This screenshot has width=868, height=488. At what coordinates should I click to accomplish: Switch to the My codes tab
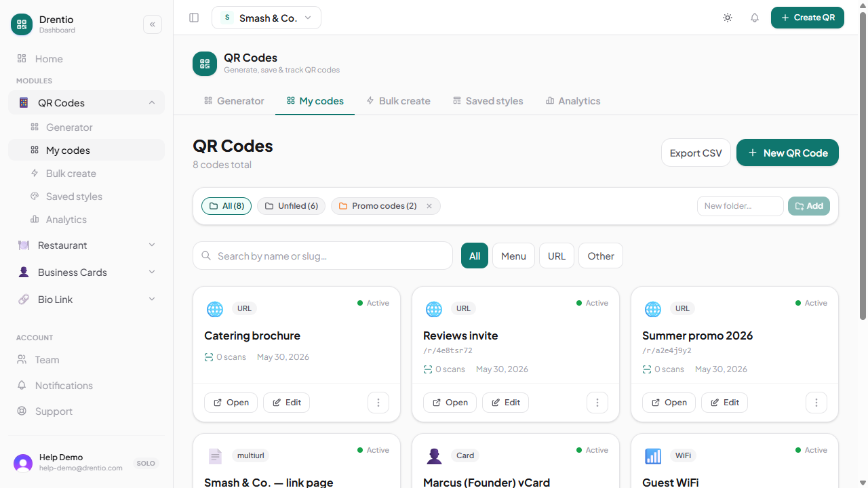click(315, 101)
